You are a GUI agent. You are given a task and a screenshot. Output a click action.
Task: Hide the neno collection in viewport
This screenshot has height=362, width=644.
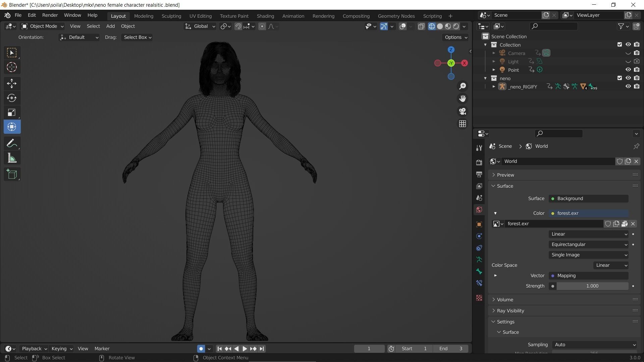628,78
